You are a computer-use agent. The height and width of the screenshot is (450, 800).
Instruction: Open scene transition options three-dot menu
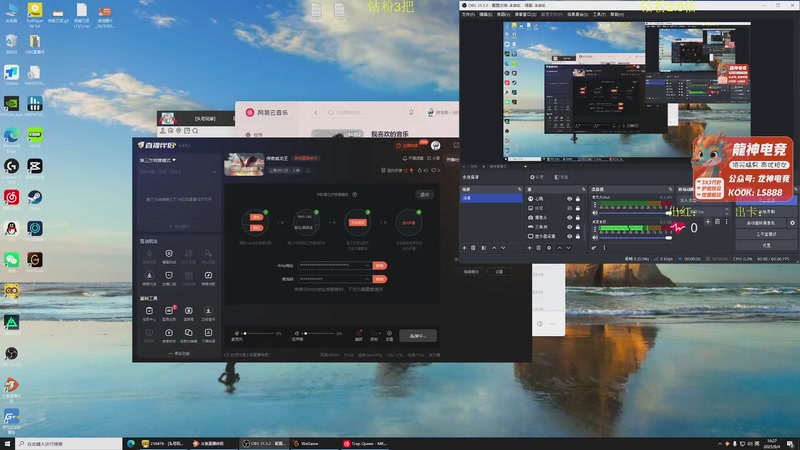point(727,221)
